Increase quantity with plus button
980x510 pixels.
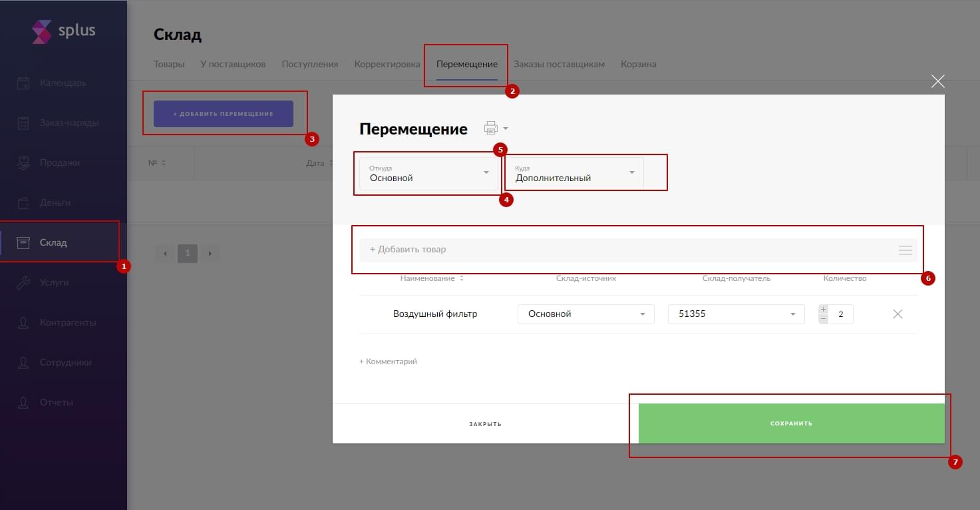(x=823, y=310)
